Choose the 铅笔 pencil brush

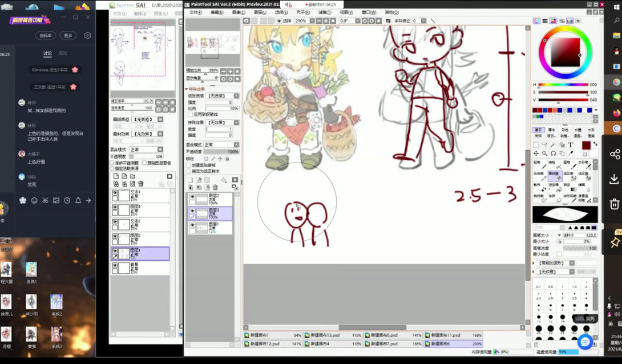(539, 164)
